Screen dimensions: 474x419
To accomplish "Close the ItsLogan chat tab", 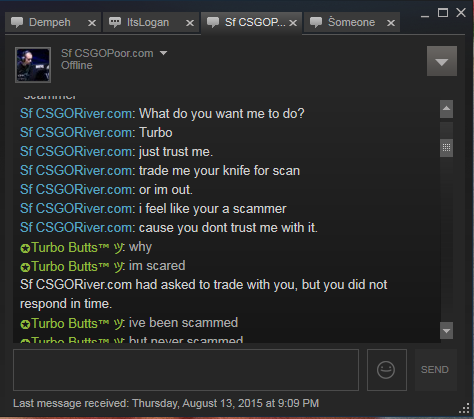I will [x=190, y=23].
